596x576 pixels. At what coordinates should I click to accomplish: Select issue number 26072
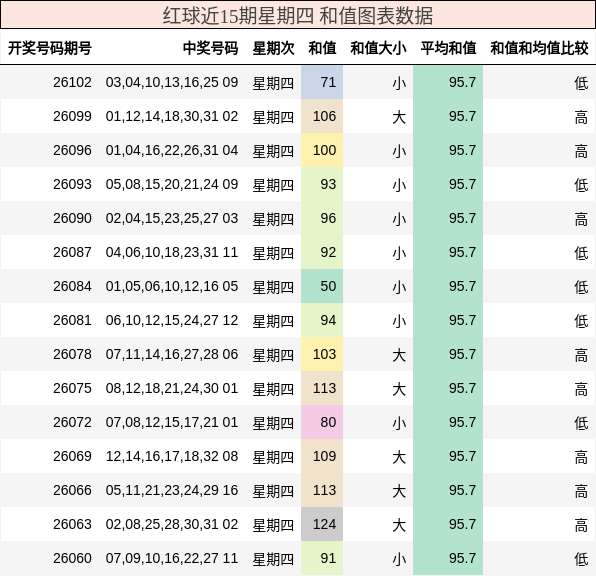point(72,422)
